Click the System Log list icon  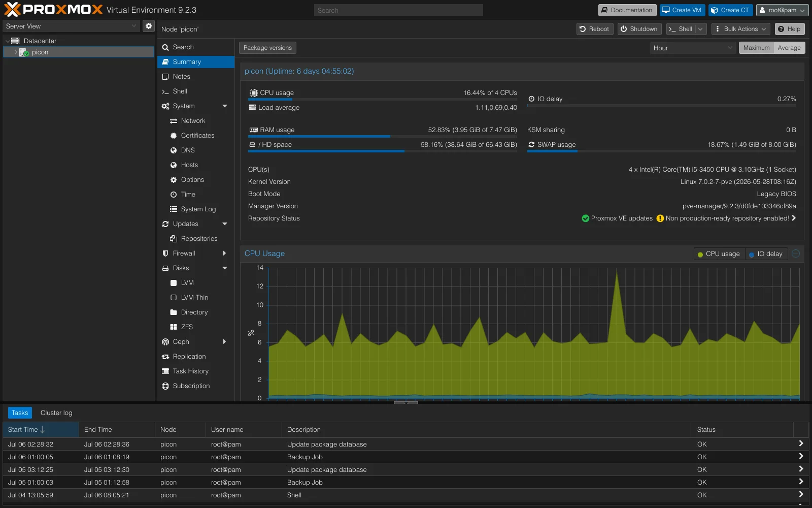(x=174, y=209)
